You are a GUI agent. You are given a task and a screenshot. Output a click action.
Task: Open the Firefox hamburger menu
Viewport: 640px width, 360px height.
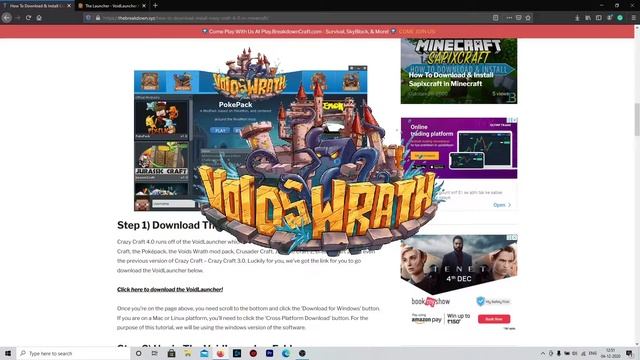[633, 18]
